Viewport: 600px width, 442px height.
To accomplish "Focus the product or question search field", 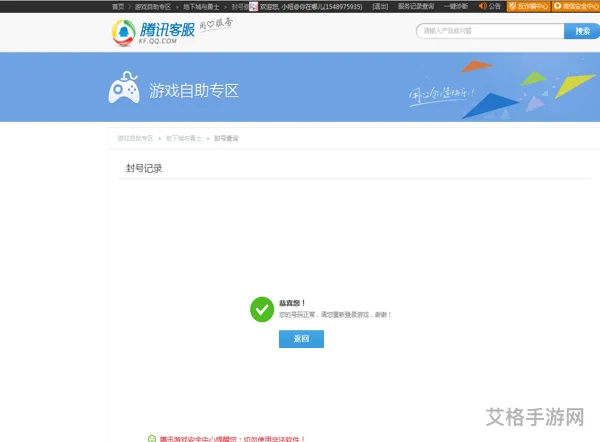I will click(490, 31).
